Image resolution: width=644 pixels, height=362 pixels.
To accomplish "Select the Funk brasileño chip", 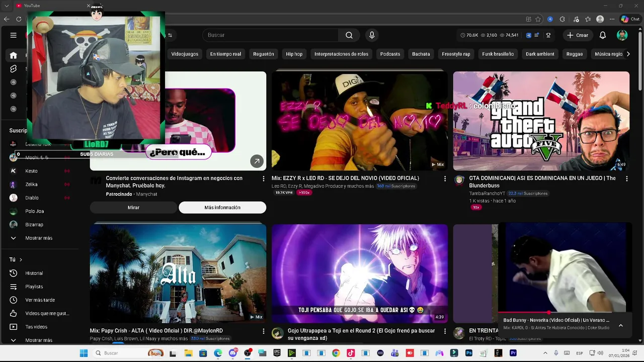I will (x=498, y=54).
